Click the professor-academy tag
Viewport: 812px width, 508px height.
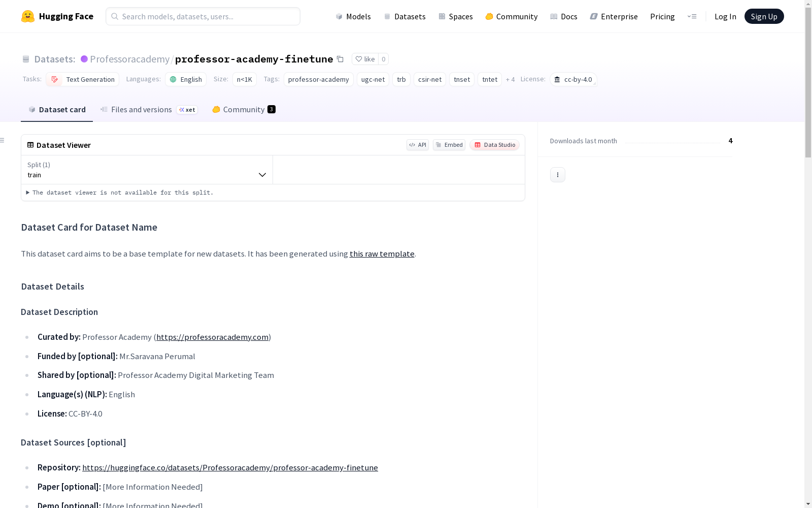tap(319, 79)
